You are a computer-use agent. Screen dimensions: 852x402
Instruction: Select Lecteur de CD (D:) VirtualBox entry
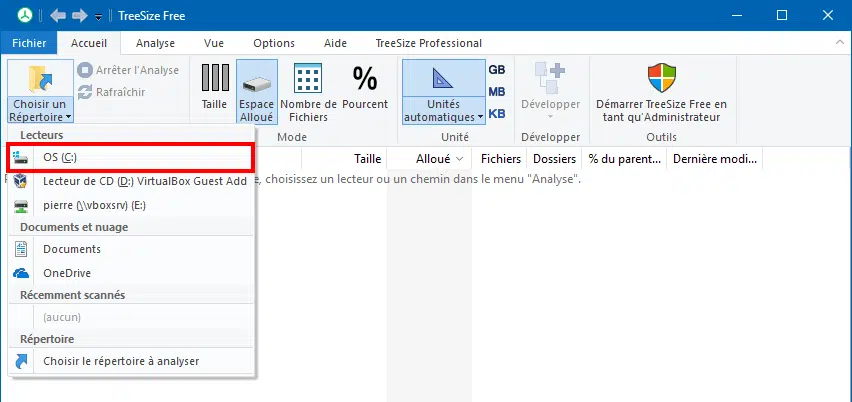[131, 181]
